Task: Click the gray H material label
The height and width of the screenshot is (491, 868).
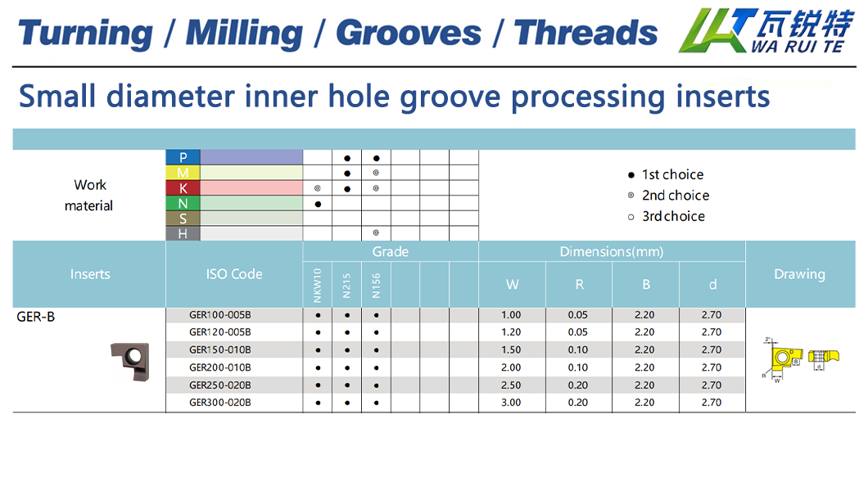Action: (x=183, y=234)
